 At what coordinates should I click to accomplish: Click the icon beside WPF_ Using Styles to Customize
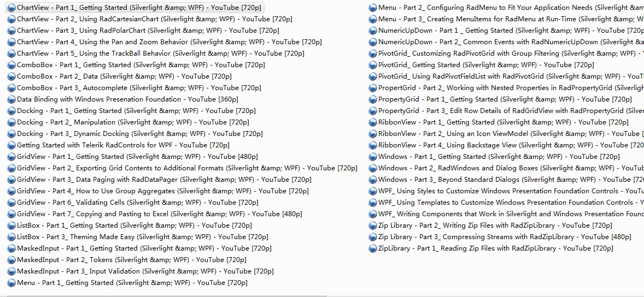pyautogui.click(x=373, y=192)
